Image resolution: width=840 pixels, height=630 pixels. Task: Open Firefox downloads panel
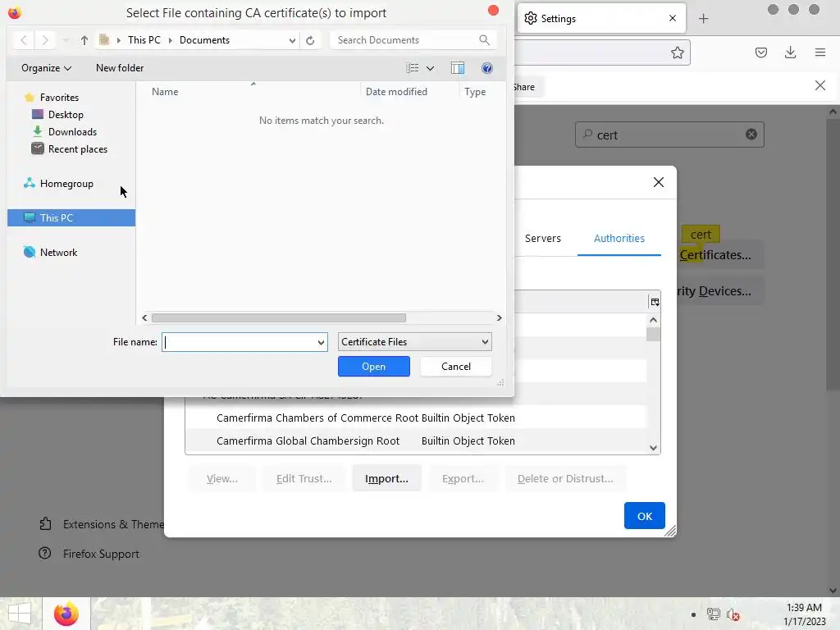click(x=790, y=52)
